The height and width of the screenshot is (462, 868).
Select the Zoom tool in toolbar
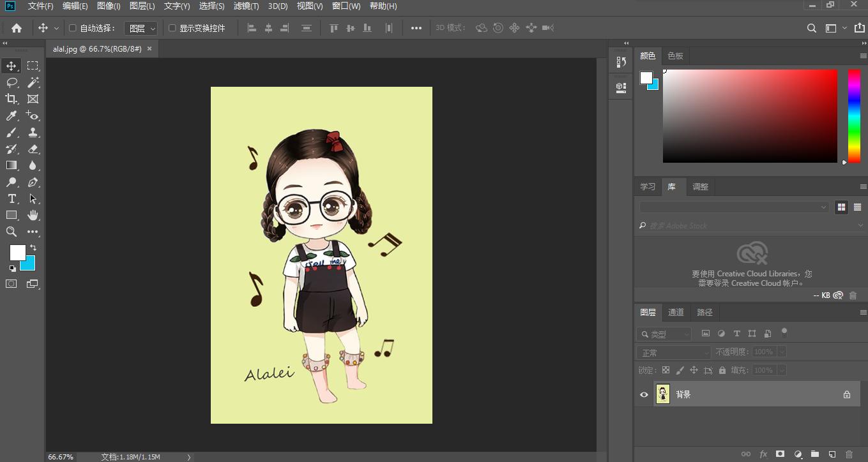11,232
